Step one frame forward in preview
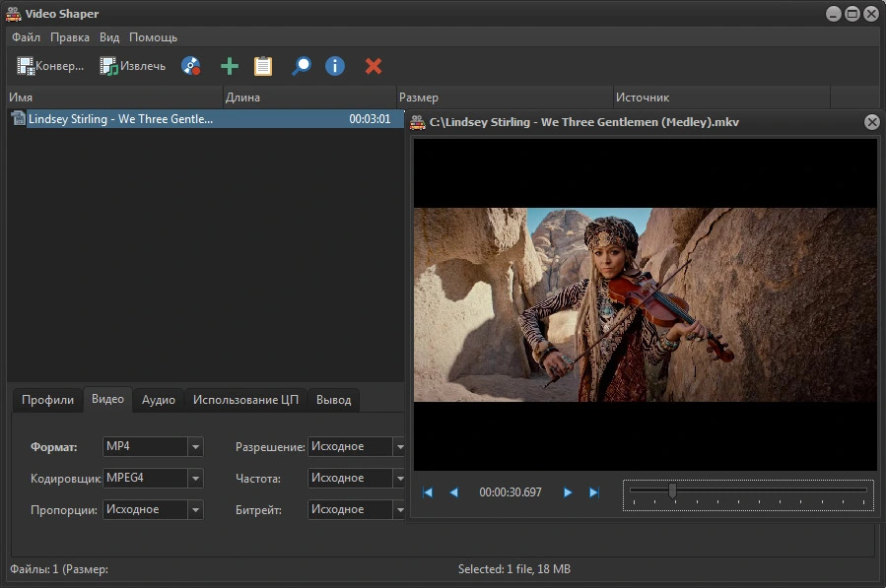 (568, 492)
